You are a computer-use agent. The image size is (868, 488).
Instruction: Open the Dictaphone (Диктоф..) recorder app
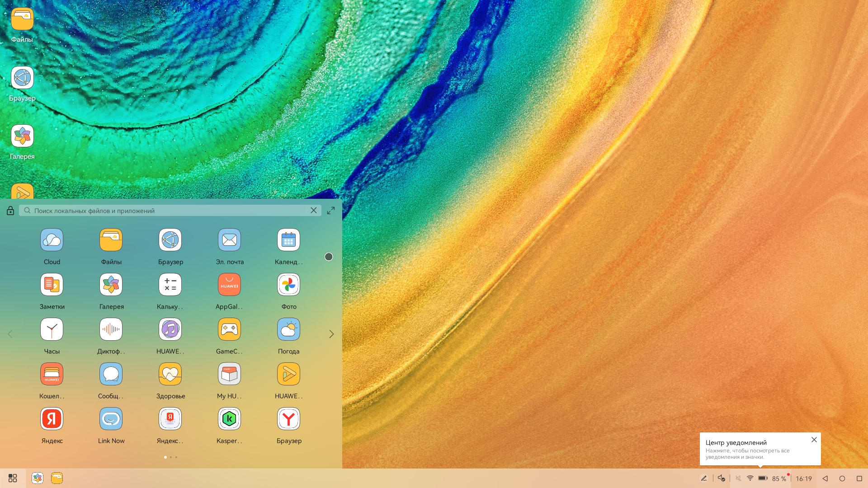coord(111,329)
